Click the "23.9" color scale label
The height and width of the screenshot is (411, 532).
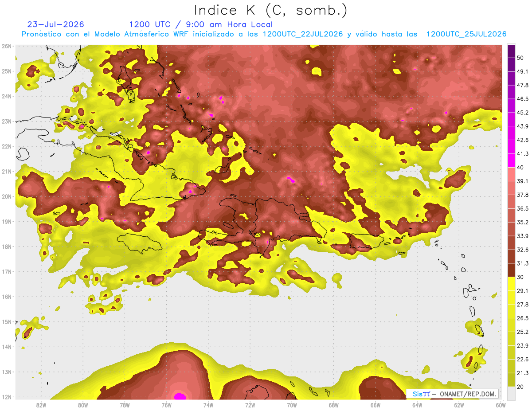523,346
